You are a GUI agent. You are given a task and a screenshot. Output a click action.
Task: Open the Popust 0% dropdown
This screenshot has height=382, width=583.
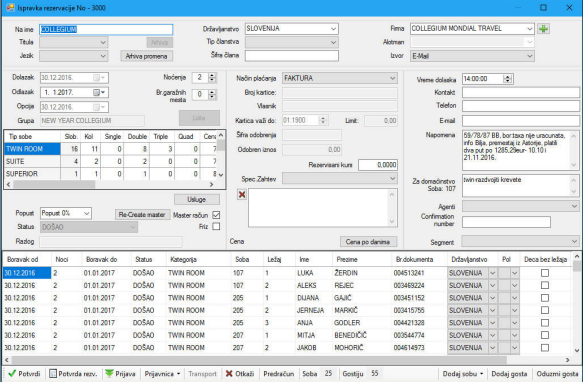pos(66,213)
